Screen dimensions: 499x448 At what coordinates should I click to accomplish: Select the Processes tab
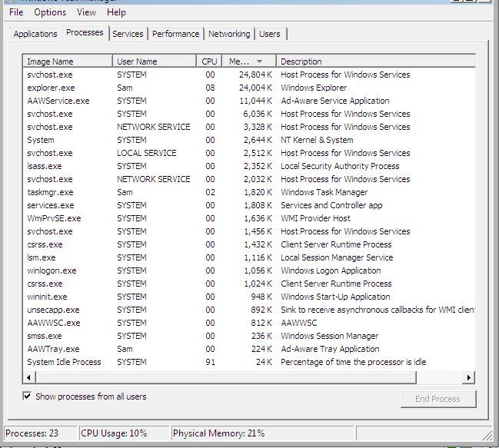pos(85,32)
